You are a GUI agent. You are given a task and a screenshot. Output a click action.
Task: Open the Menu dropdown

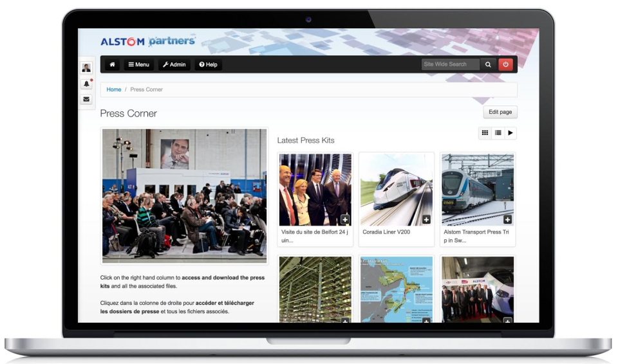[x=139, y=64]
